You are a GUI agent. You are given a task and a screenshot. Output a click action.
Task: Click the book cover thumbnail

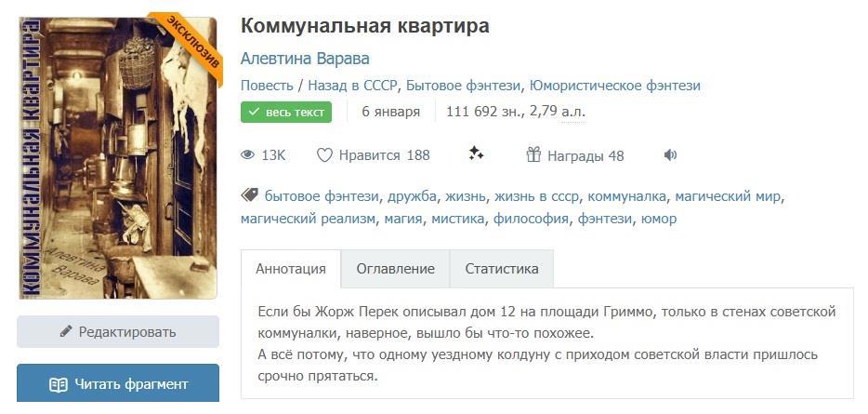tap(117, 158)
